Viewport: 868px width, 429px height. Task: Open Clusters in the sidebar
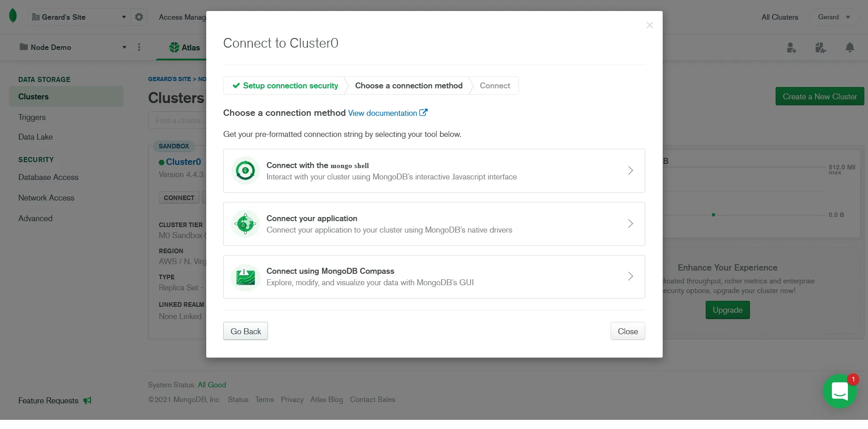click(66, 97)
